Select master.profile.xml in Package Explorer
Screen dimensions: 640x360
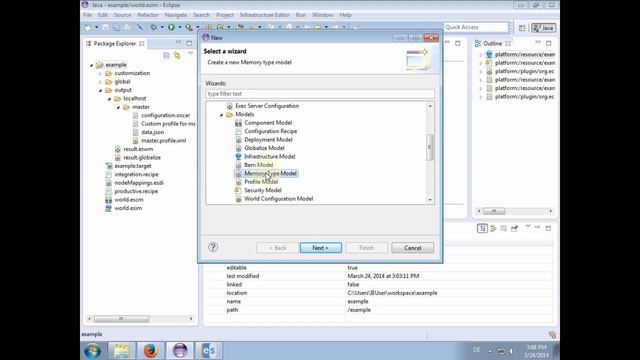(x=164, y=140)
